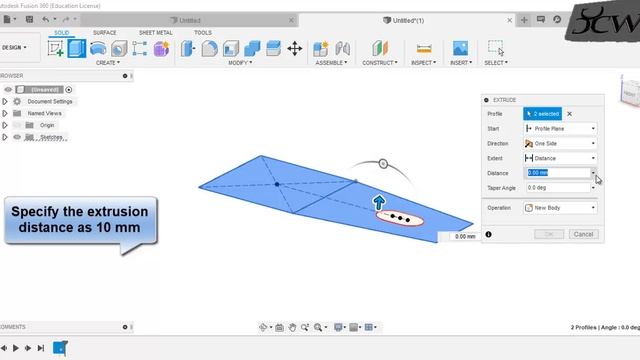
Task: Click the New Component icon
Action: (x=321, y=49)
